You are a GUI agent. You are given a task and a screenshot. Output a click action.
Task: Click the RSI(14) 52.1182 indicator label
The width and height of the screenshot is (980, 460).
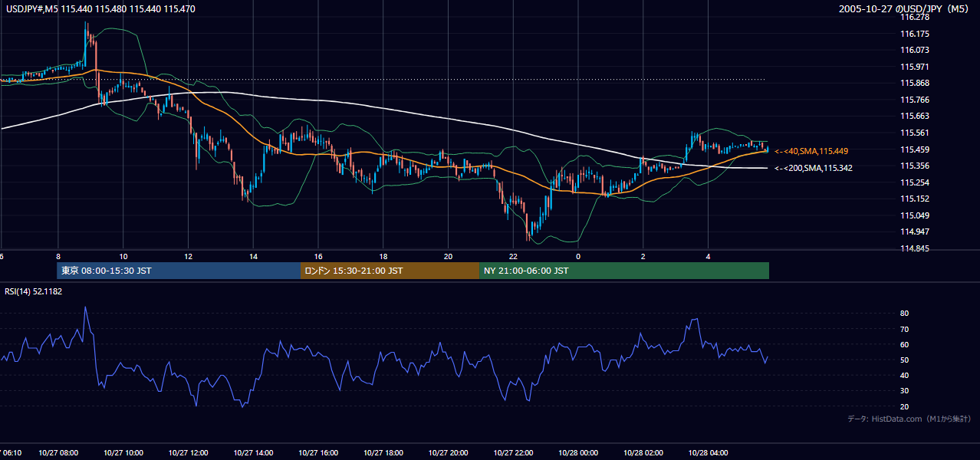click(x=34, y=291)
